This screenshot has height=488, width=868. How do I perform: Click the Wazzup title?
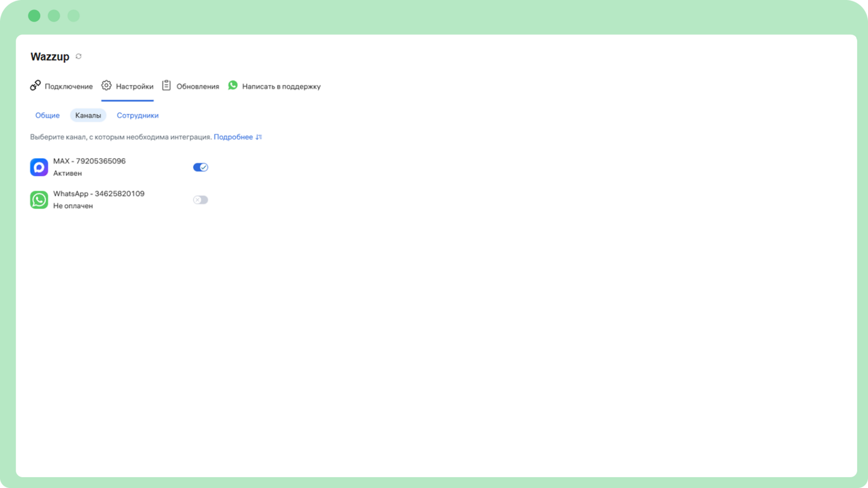click(x=50, y=57)
